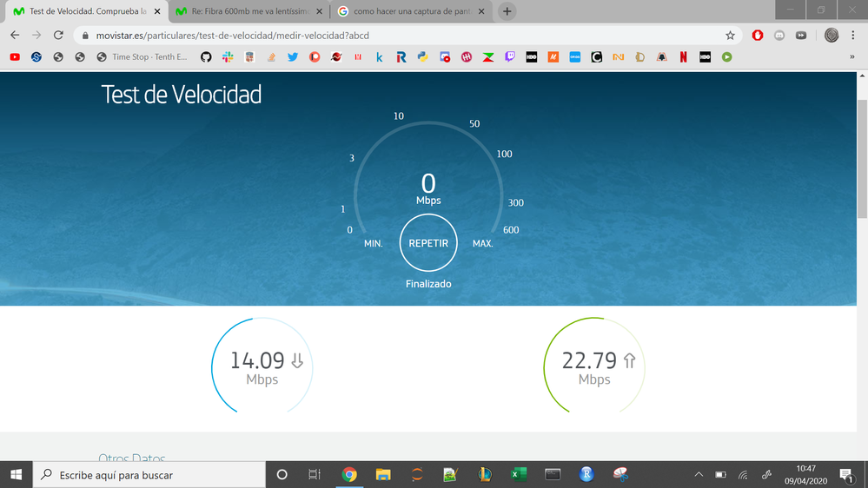Viewport: 868px width, 488px height.
Task: Bookmark this page with the star icon
Action: click(730, 36)
